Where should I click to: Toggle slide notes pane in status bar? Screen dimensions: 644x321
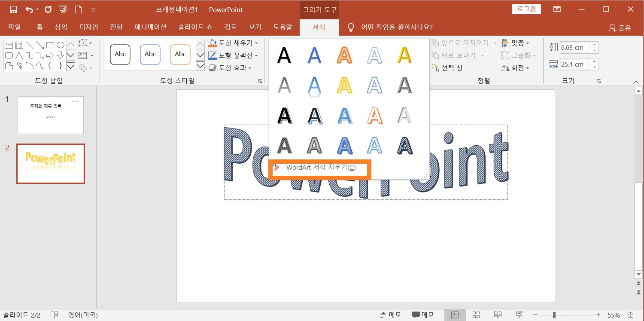(x=390, y=315)
